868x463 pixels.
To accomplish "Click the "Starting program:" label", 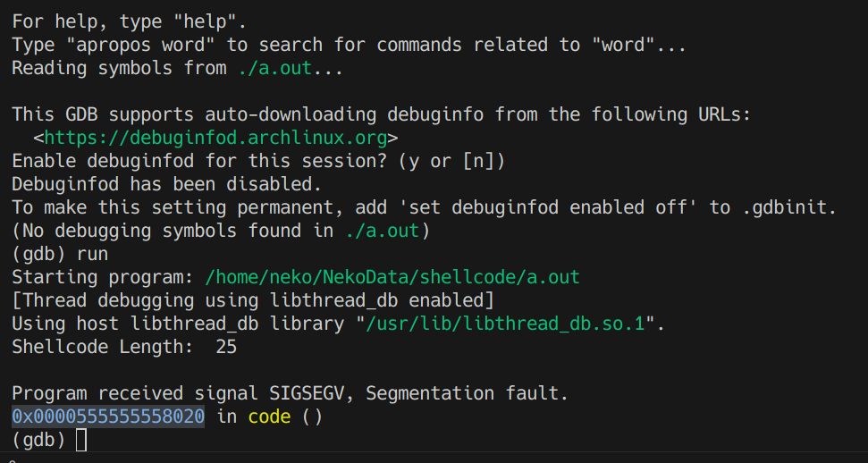I will 103,277.
